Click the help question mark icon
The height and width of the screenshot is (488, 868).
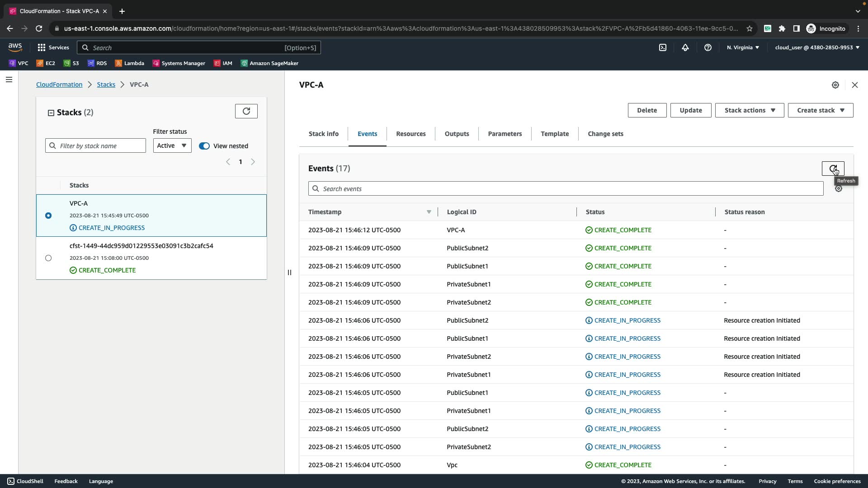(708, 47)
